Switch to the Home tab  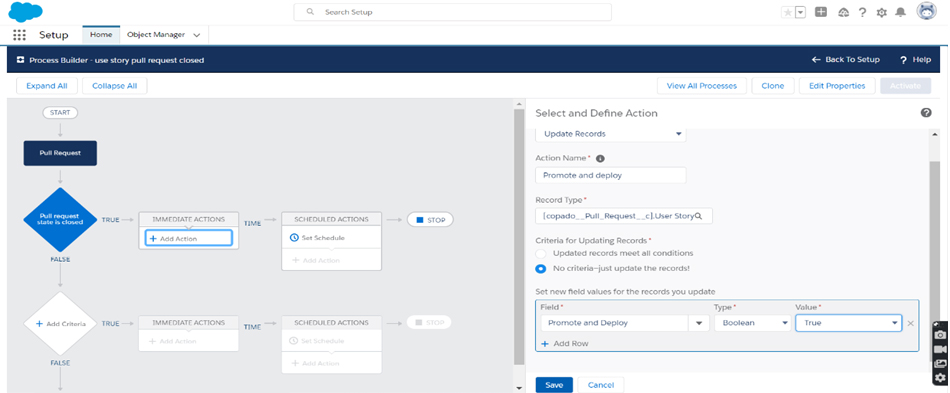point(101,35)
